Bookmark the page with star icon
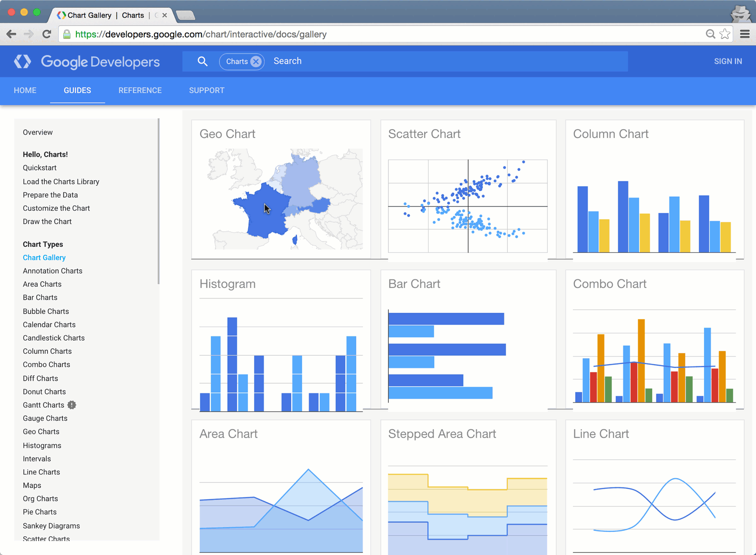This screenshot has width=756, height=555. 725,34
